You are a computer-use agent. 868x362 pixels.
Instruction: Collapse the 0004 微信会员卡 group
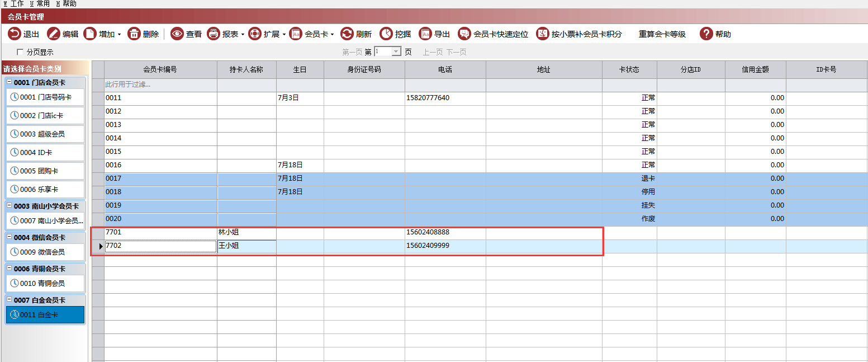9,238
